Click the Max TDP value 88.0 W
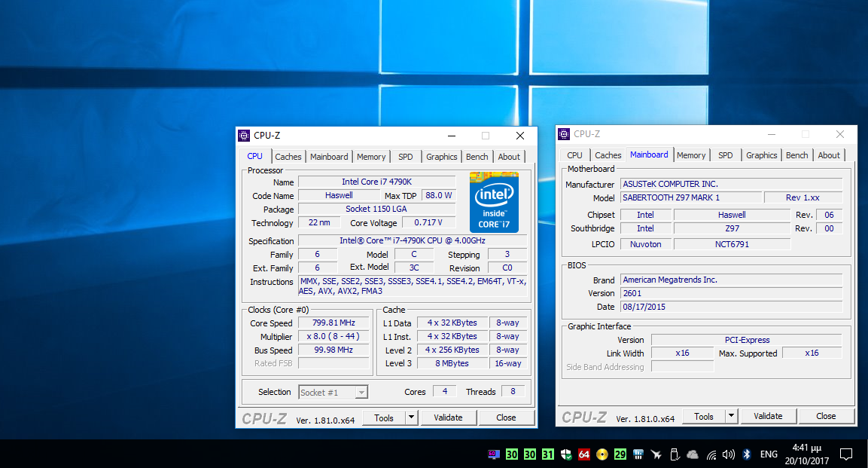868x468 pixels. [438, 195]
